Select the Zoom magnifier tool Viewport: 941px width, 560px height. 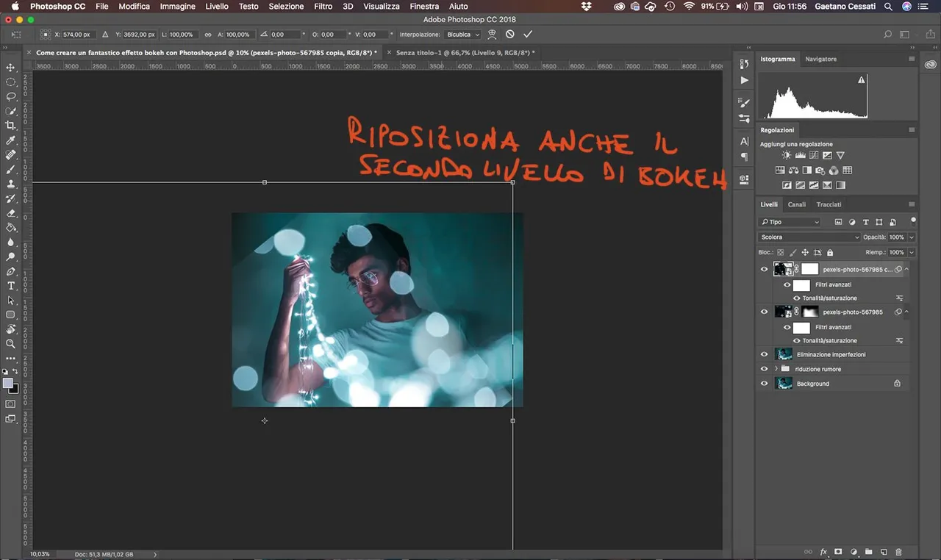[x=11, y=344]
